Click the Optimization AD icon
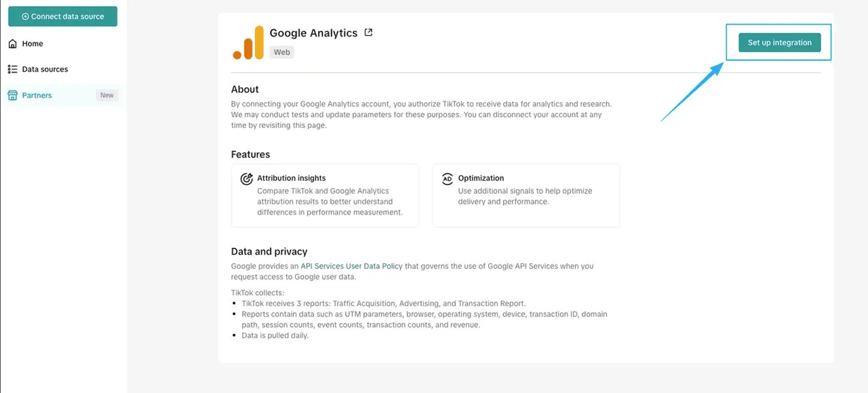Viewport: 868px width, 393px height. 447,178
